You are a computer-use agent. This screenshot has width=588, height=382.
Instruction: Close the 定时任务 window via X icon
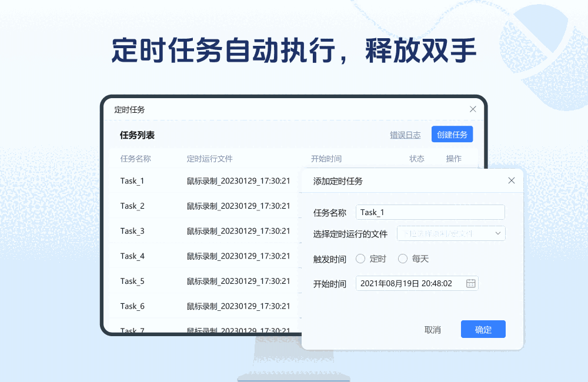(x=472, y=109)
